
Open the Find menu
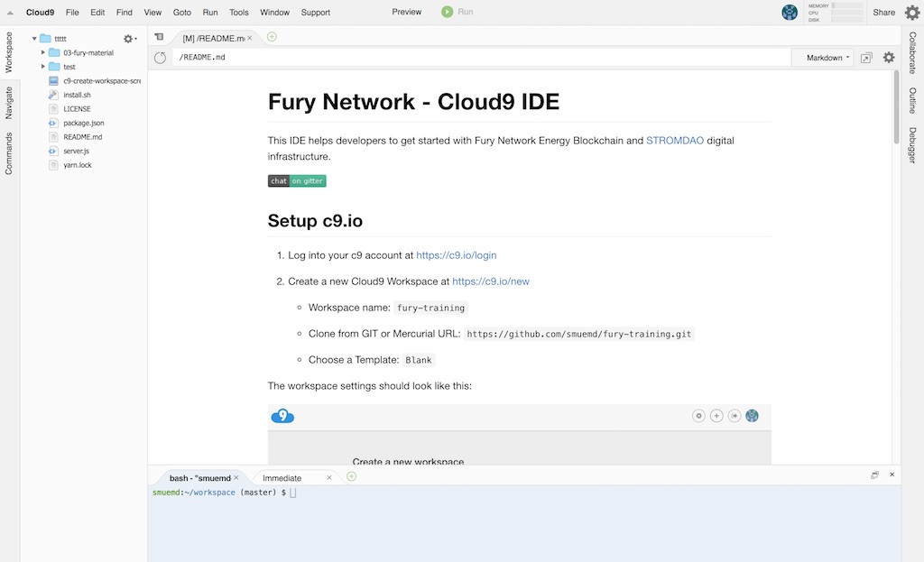click(x=125, y=13)
